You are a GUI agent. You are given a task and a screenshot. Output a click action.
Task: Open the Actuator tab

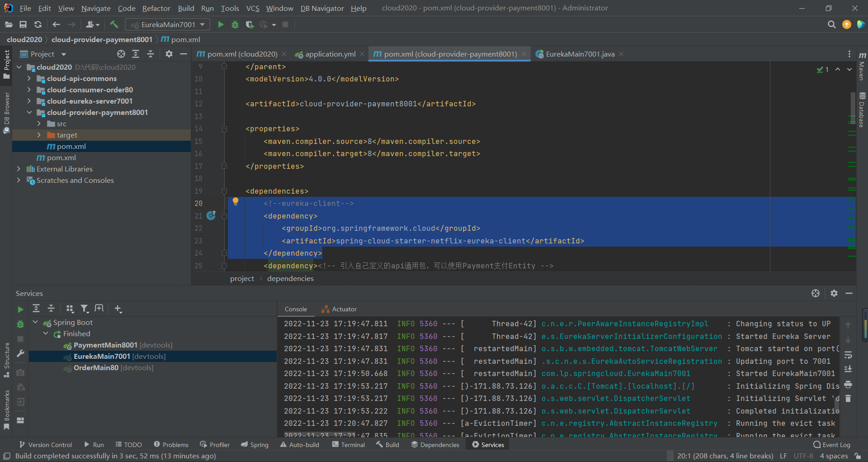[339, 309]
